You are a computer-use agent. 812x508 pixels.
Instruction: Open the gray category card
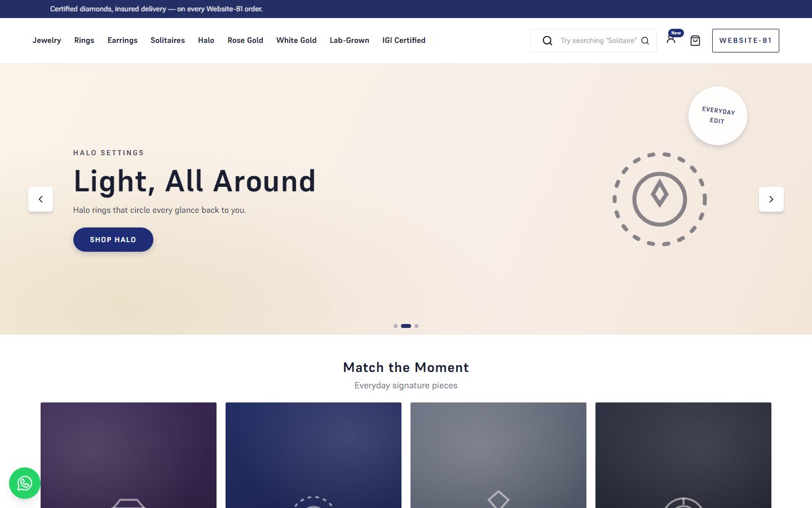click(498, 455)
